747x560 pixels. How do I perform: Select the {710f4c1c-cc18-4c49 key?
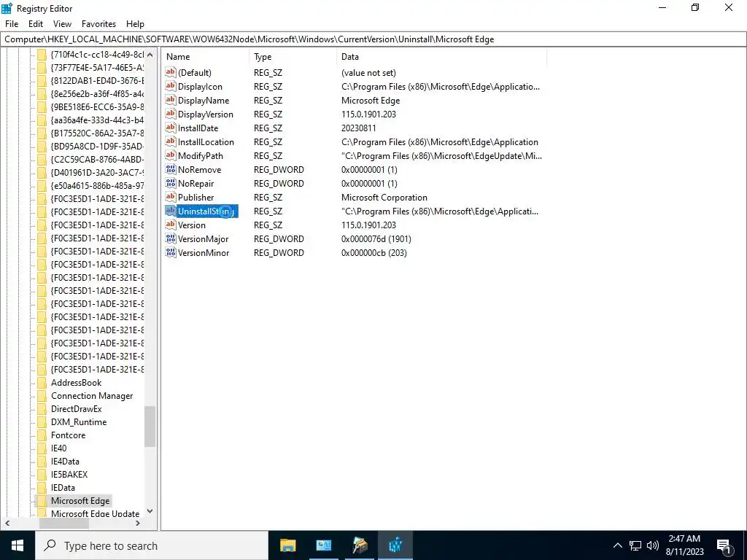(97, 54)
